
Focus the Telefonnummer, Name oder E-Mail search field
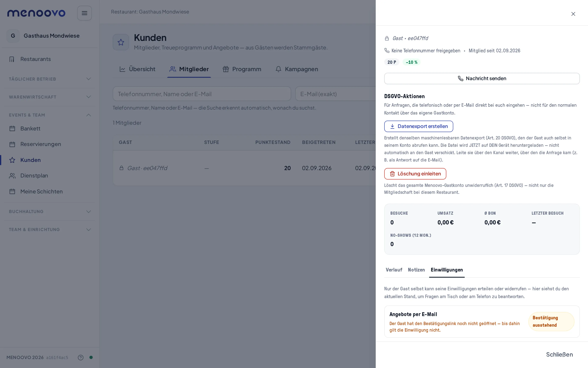pyautogui.click(x=202, y=94)
